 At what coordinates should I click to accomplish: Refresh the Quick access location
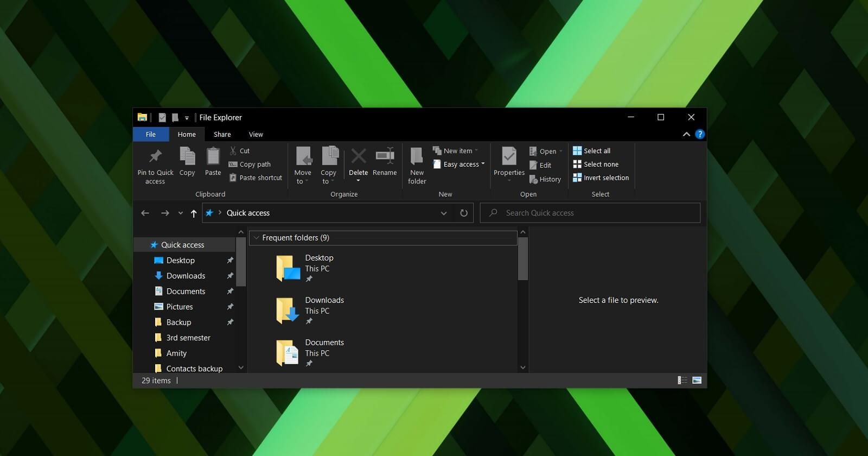464,213
